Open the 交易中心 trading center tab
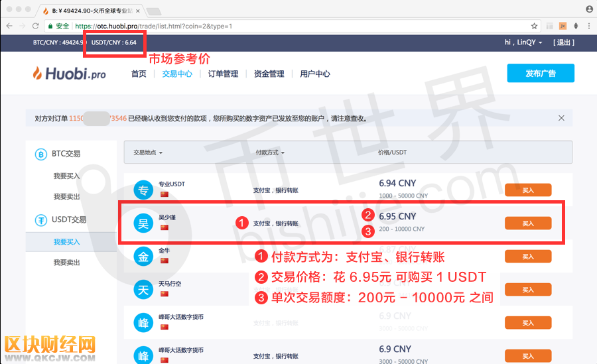The image size is (597, 364). (177, 74)
